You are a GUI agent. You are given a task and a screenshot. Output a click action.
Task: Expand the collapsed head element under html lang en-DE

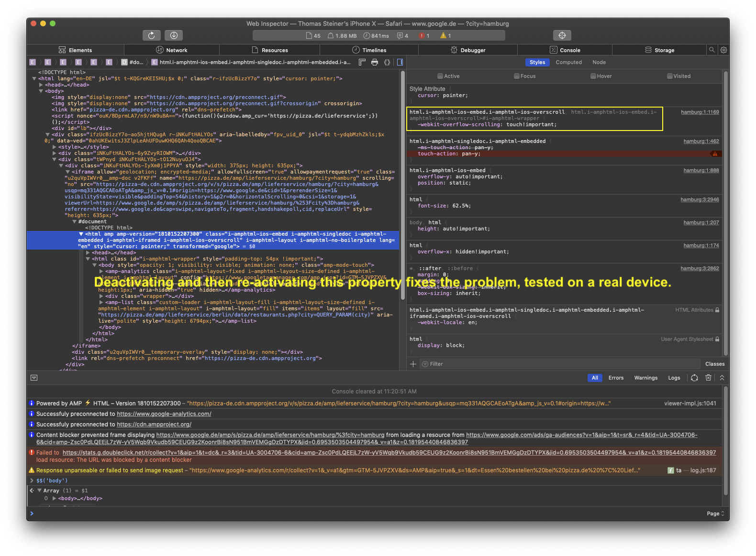(41, 85)
